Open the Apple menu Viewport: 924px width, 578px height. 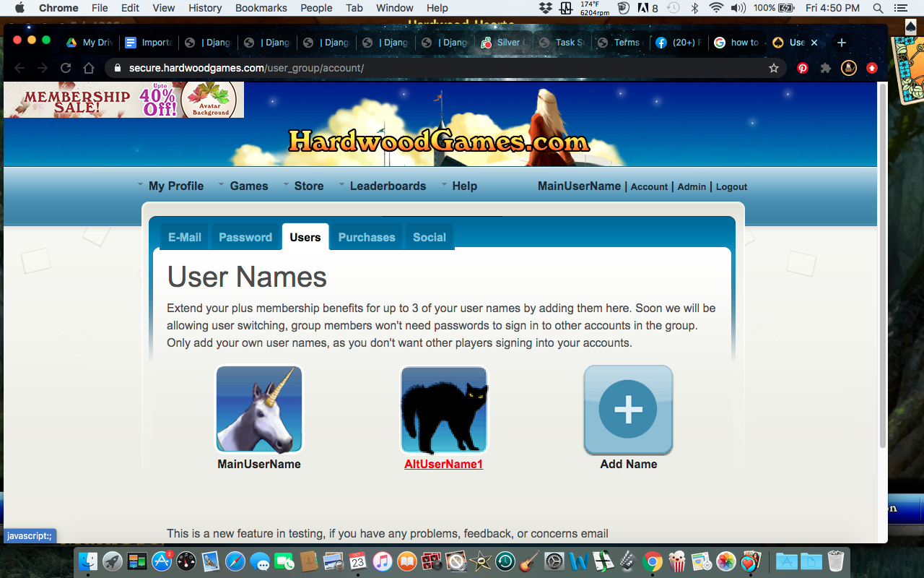pos(19,8)
